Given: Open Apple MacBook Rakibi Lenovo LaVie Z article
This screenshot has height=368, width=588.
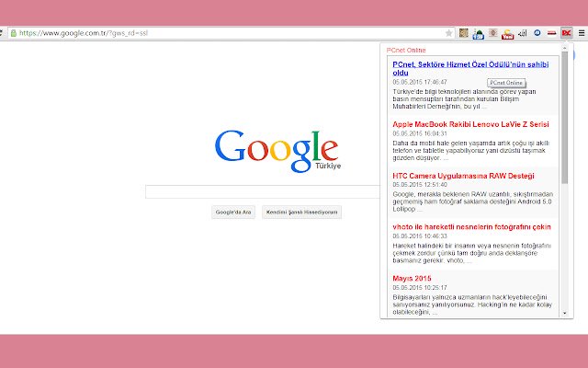Looking at the screenshot, I should tap(470, 124).
